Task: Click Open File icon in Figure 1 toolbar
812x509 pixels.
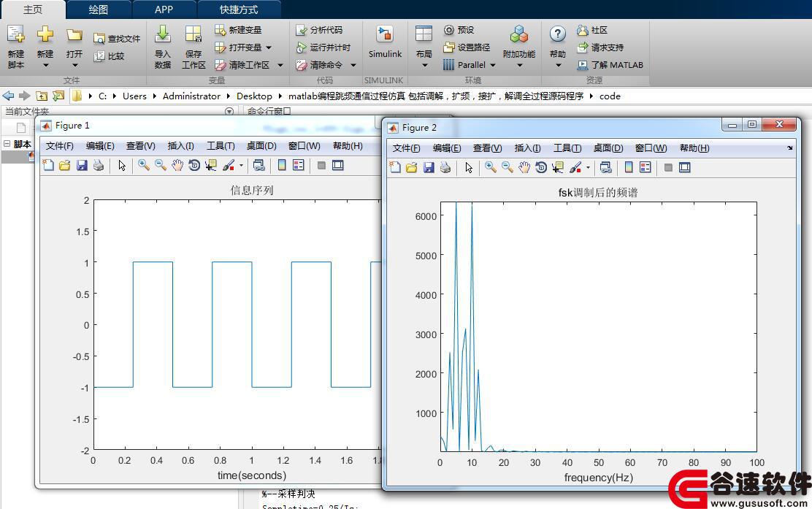Action: (x=65, y=165)
